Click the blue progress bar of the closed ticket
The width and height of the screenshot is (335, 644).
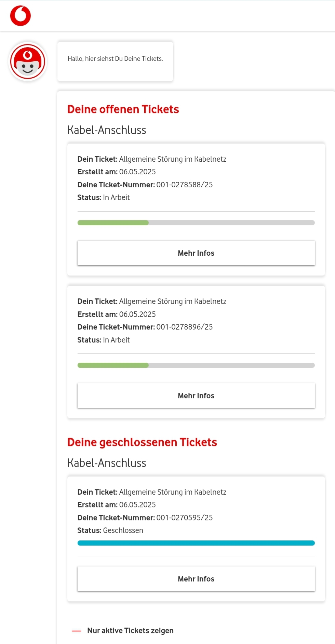196,543
